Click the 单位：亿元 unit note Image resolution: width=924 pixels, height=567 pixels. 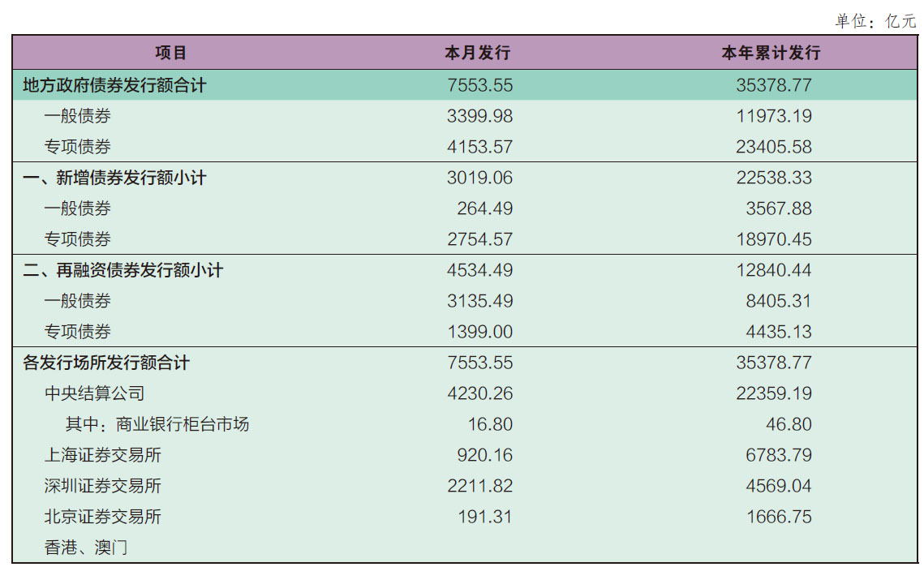click(875, 21)
